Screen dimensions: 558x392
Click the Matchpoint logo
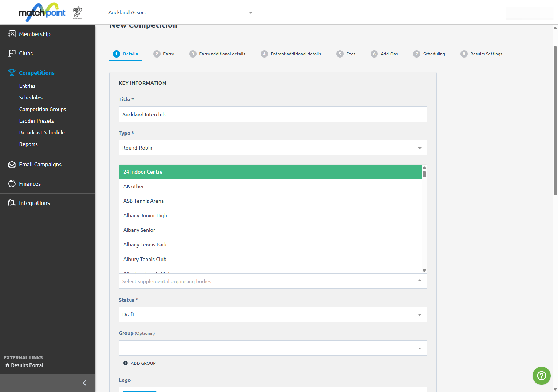[x=42, y=12]
